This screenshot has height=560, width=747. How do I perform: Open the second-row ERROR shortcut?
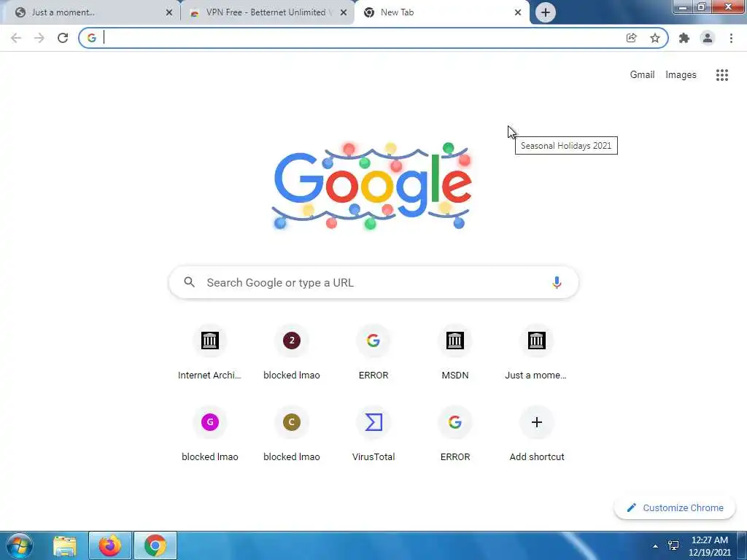455,435
